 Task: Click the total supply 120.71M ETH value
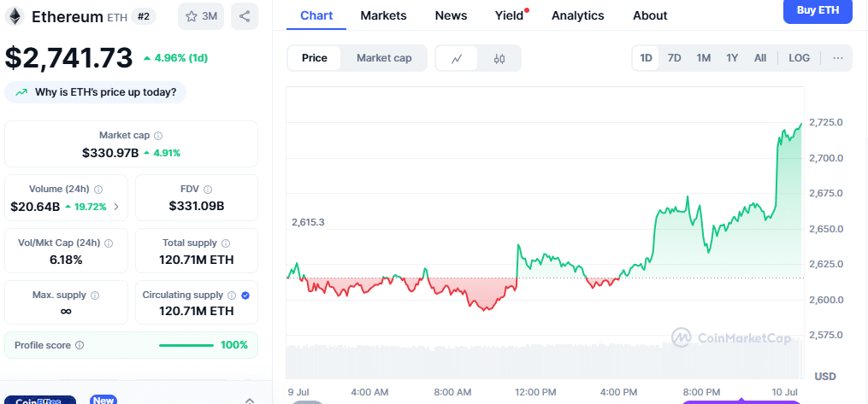click(197, 260)
